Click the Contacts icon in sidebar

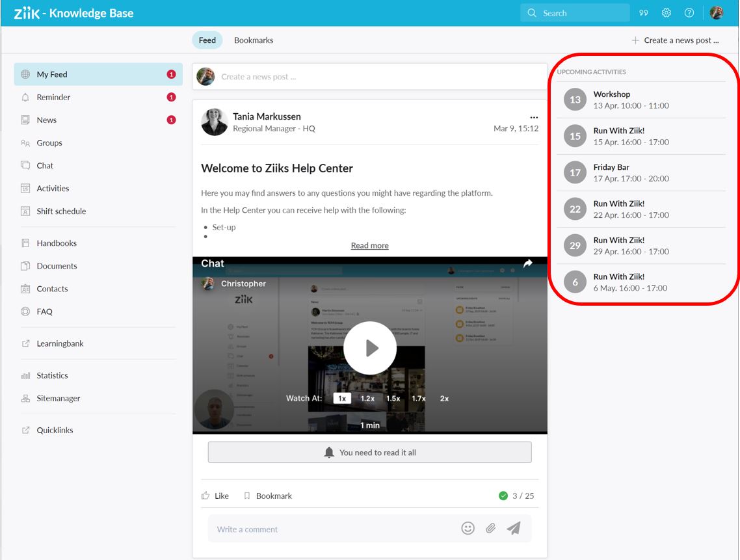[x=25, y=289]
